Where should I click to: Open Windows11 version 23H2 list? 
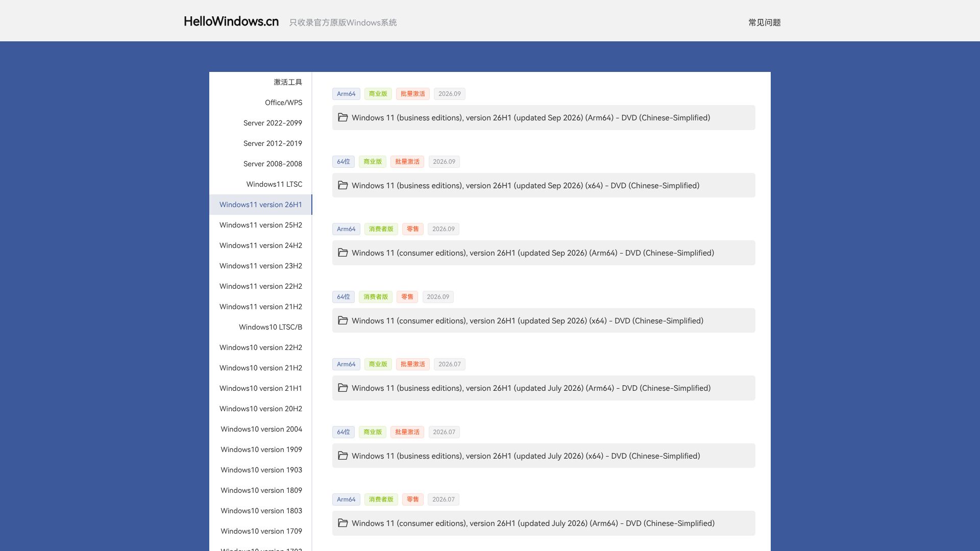tap(260, 266)
